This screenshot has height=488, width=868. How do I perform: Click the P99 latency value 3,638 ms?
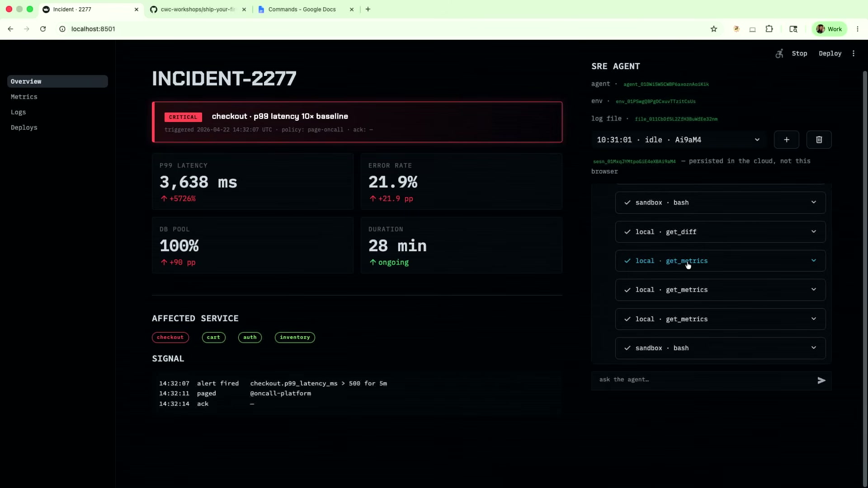pos(198,182)
